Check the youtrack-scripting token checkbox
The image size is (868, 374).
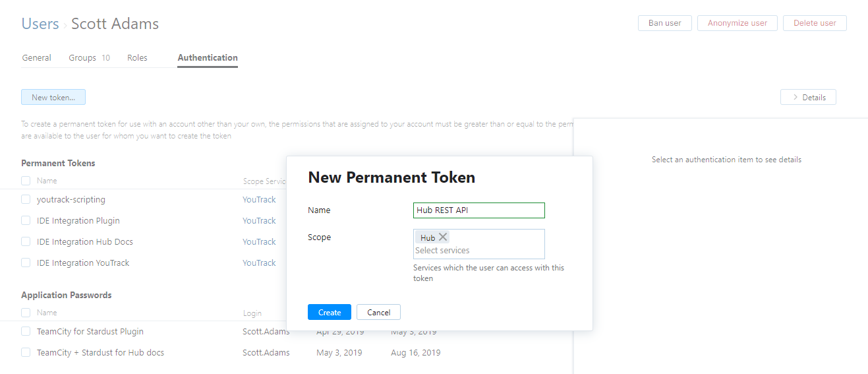pyautogui.click(x=26, y=199)
